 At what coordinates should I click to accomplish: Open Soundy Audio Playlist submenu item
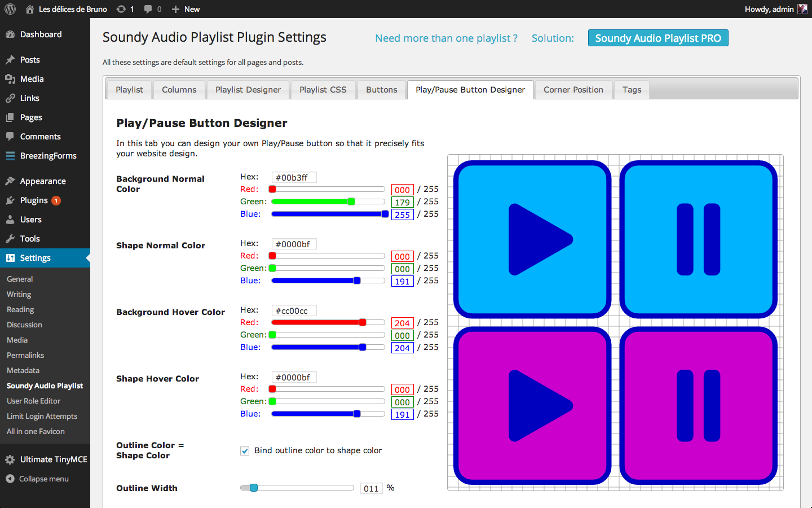[45, 386]
